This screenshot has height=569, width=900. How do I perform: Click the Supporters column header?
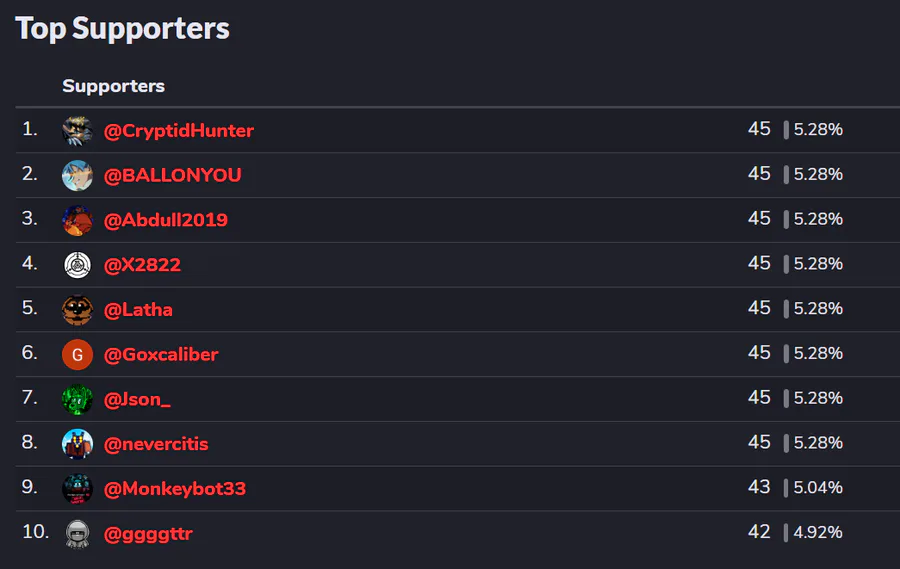113,86
